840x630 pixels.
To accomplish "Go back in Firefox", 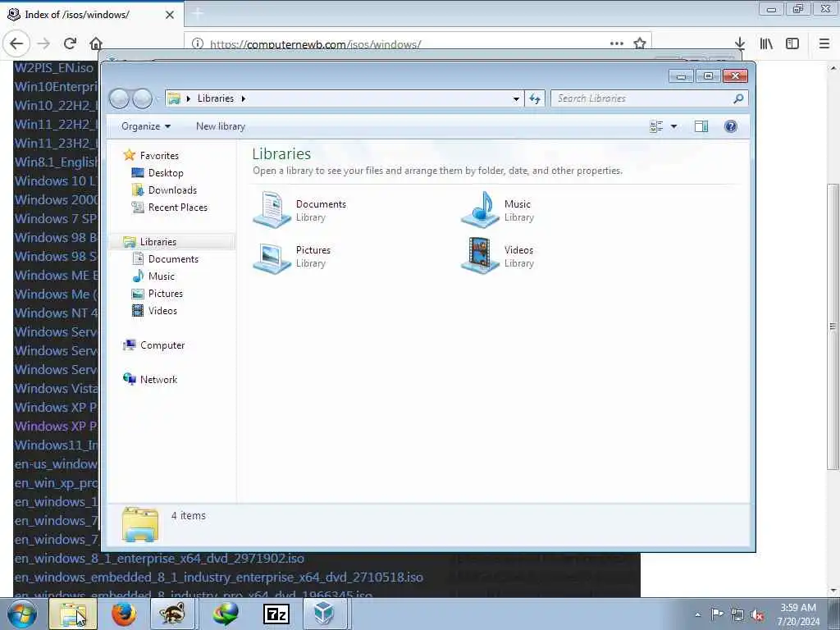I will pos(16,43).
